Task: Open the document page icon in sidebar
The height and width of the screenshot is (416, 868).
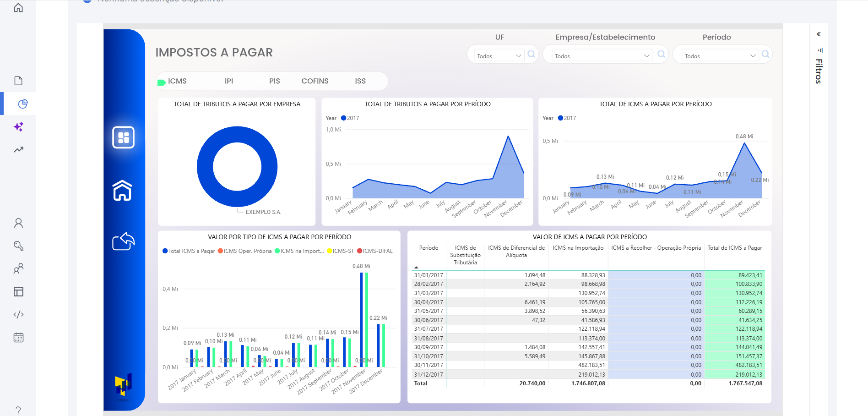Action: pos(18,81)
